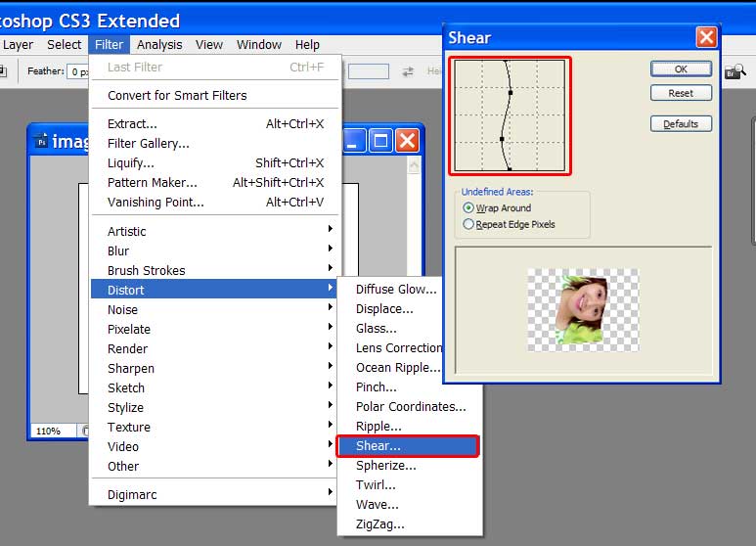Expand the Render submenu
This screenshot has width=756, height=546.
pyautogui.click(x=215, y=348)
